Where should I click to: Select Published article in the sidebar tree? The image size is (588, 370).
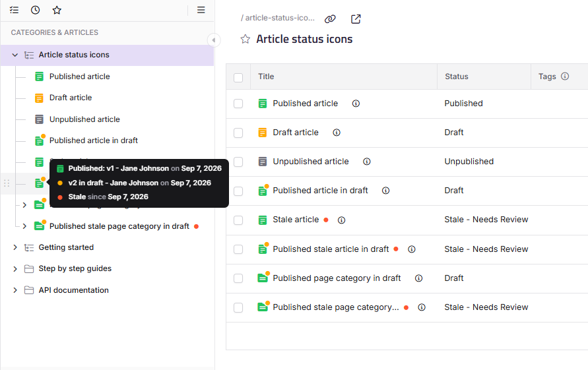pyautogui.click(x=79, y=77)
